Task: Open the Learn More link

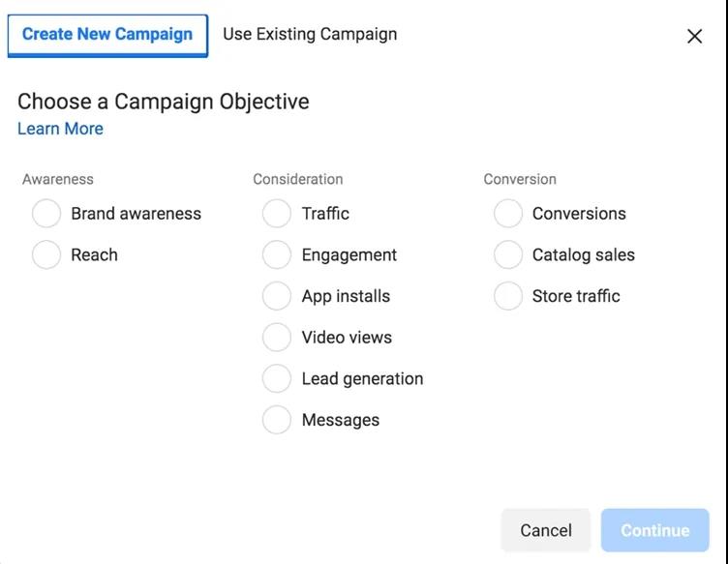Action: click(x=60, y=129)
